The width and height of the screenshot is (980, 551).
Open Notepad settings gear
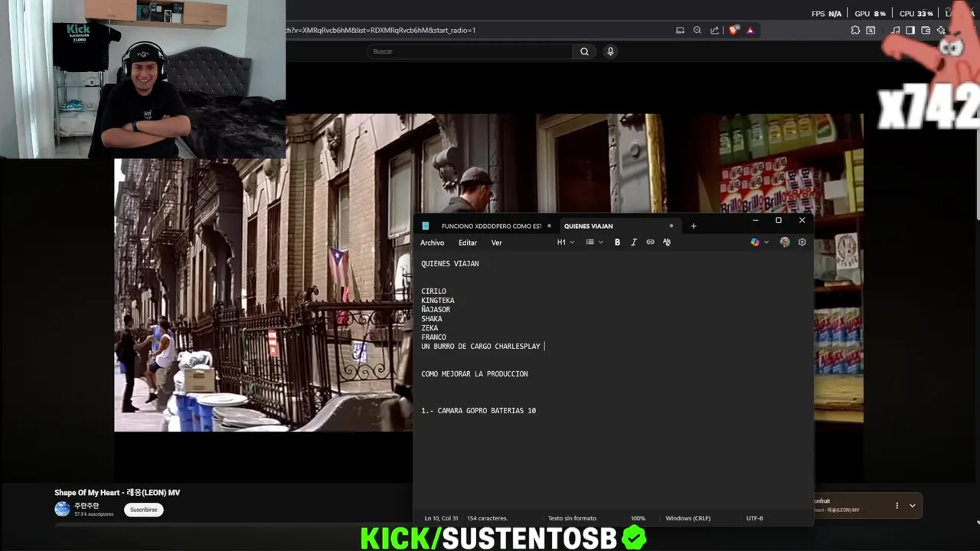(802, 243)
